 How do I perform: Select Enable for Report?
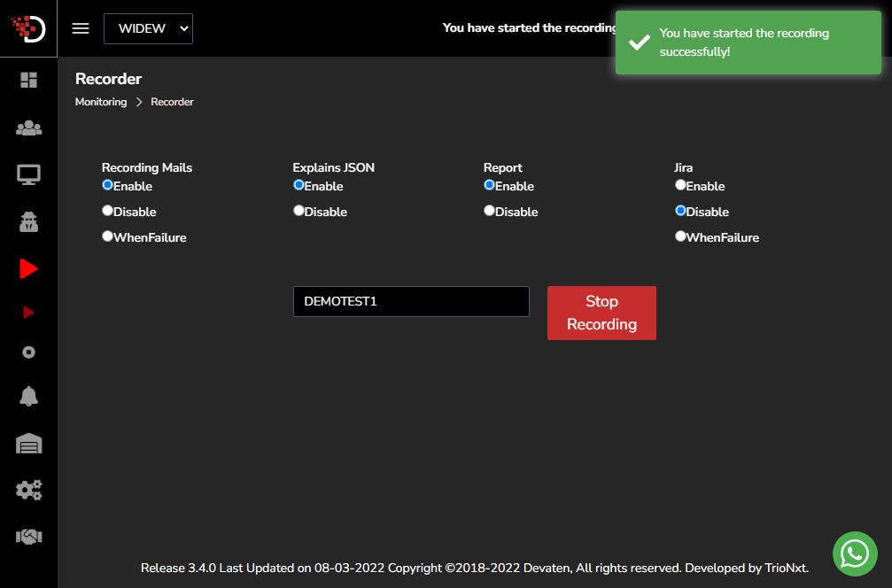(489, 185)
